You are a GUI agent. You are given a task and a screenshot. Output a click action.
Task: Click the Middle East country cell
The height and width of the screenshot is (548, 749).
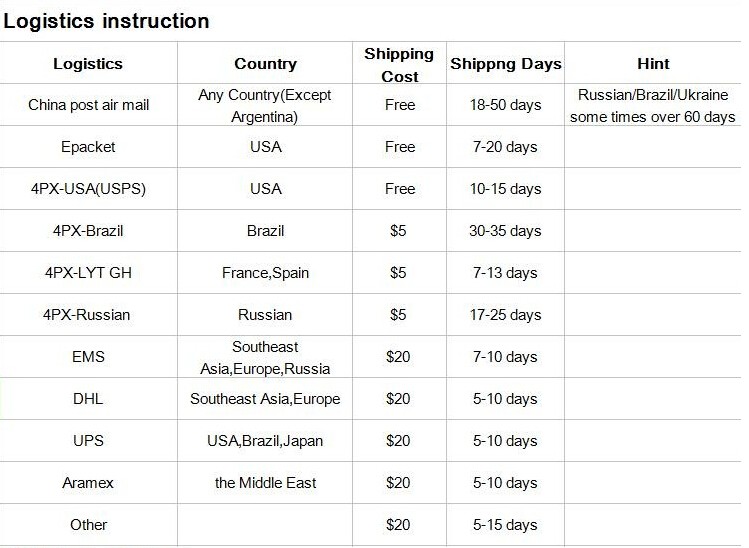265,483
